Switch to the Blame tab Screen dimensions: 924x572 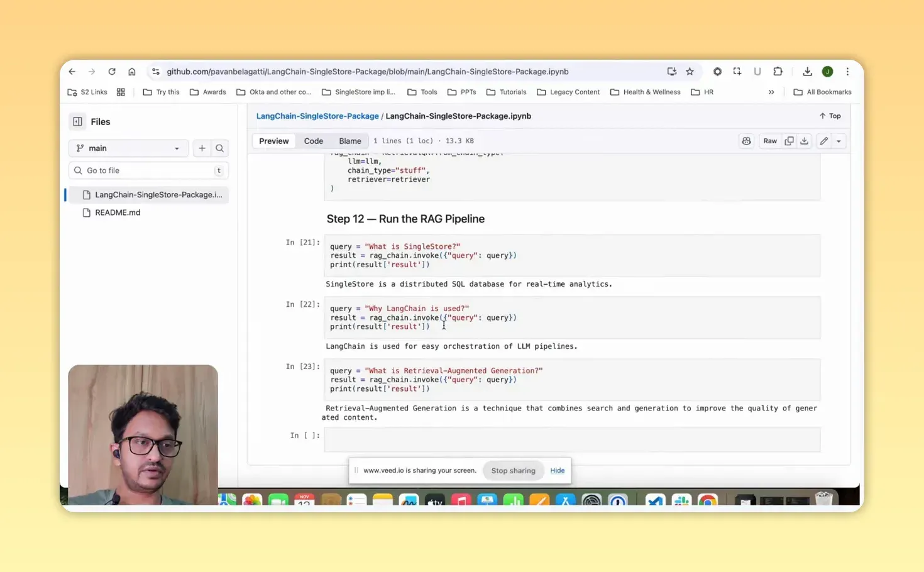pyautogui.click(x=350, y=141)
